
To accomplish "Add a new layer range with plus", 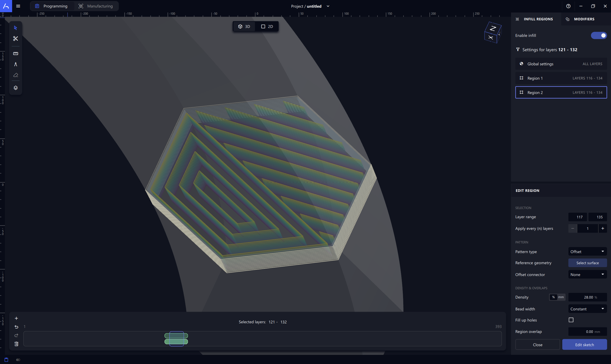I will pyautogui.click(x=16, y=318).
